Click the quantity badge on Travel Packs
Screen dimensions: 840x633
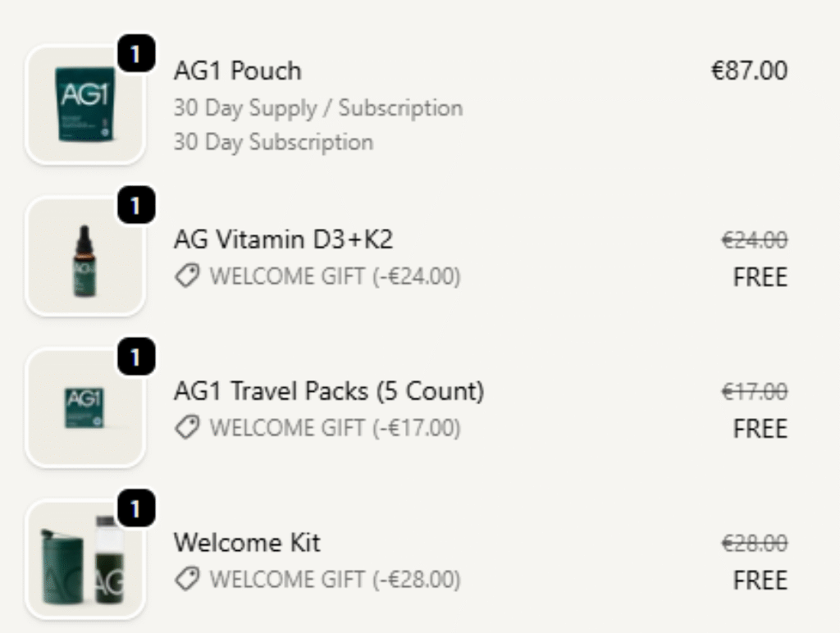point(136,358)
